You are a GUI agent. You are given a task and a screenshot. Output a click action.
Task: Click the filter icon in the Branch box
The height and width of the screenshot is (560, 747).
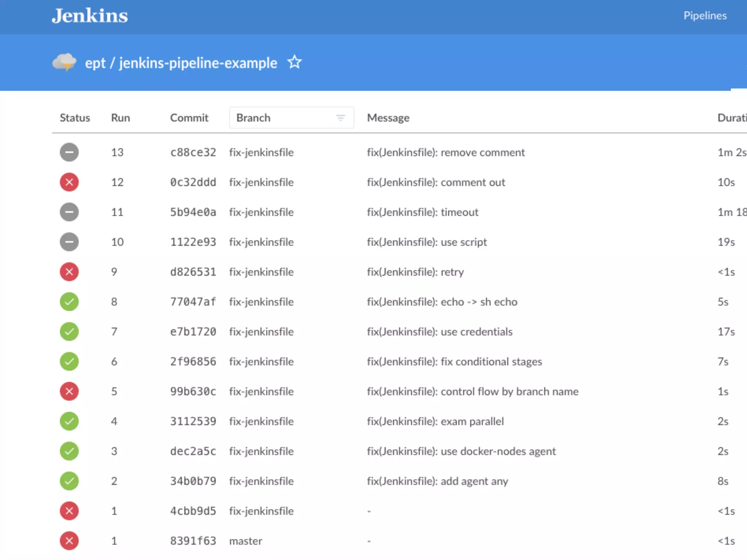[340, 118]
